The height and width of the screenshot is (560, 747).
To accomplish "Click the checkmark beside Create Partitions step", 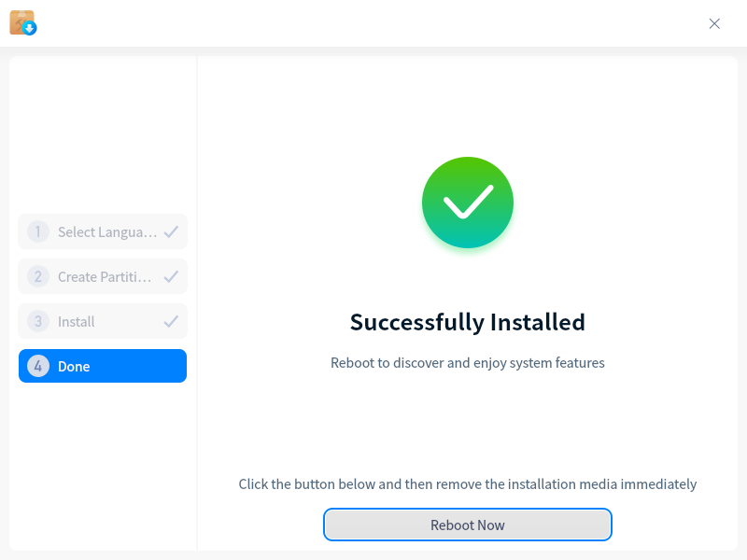I will 171,276.
